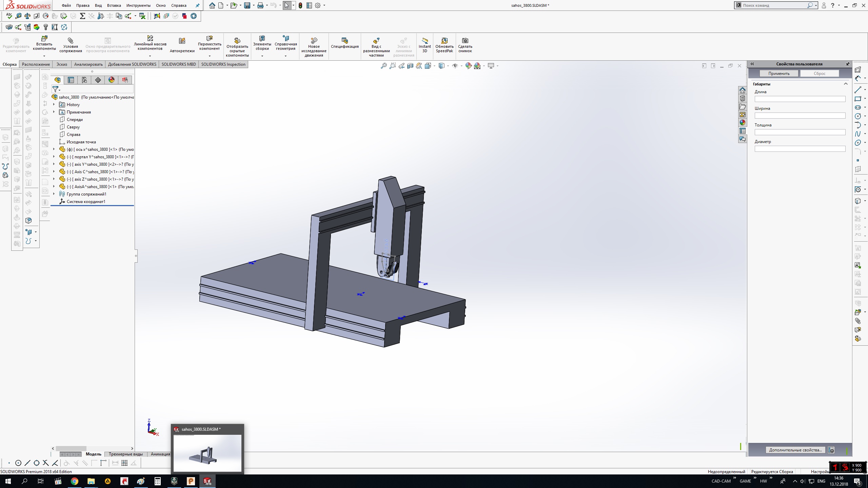Click Home icon in top toolbar
The width and height of the screenshot is (868, 488).
pyautogui.click(x=212, y=5)
